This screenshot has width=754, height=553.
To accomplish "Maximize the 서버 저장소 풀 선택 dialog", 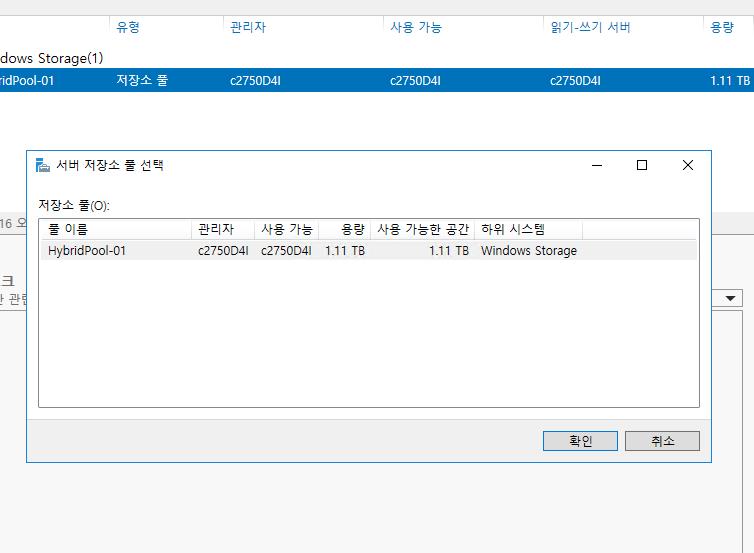I will [641, 165].
